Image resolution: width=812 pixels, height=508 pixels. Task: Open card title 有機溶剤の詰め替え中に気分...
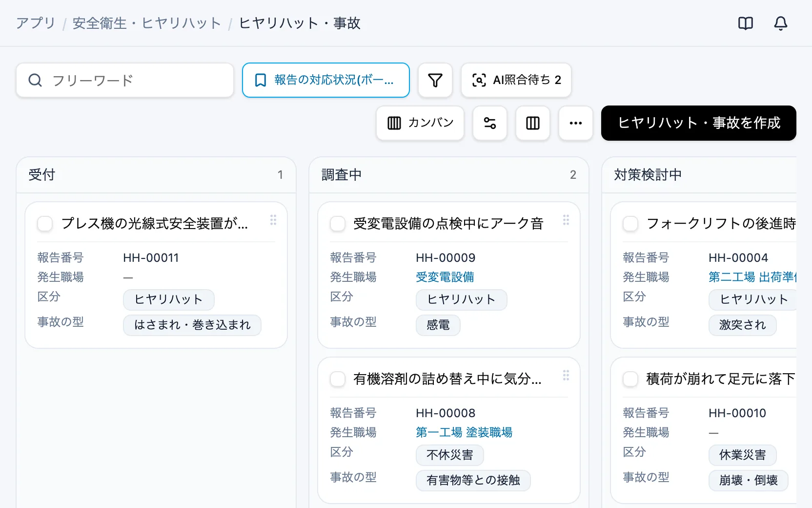point(447,379)
